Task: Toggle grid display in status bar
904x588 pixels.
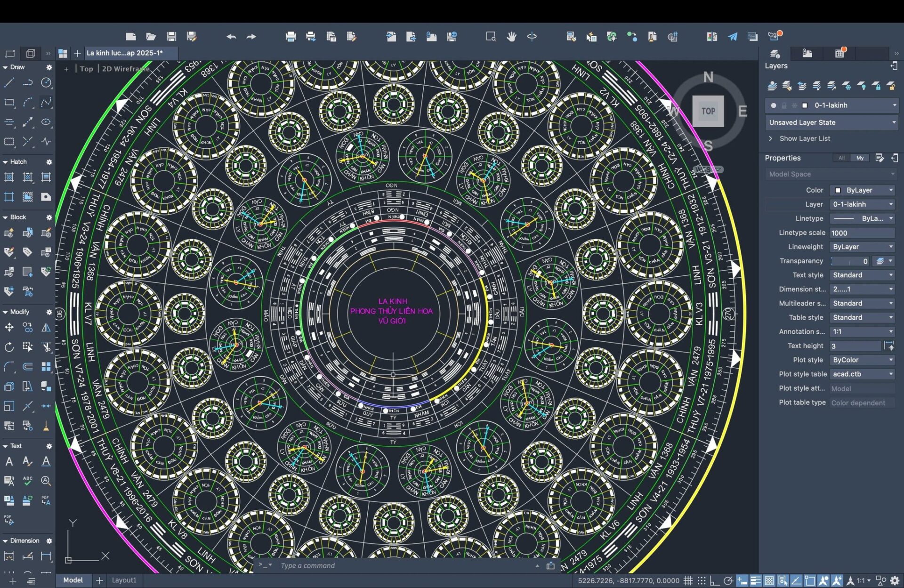Action: [x=688, y=580]
